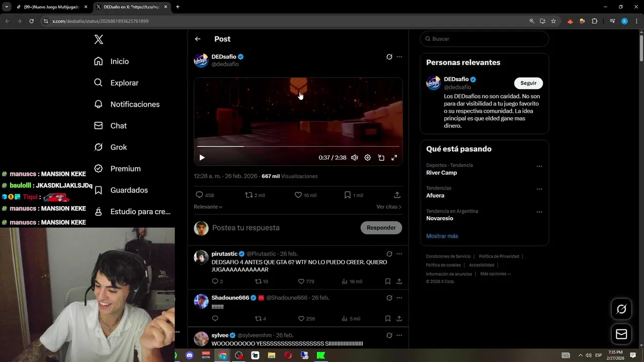Screen dimensions: 644x362
Task: Open Grok in the sidebar
Action: click(x=110, y=147)
